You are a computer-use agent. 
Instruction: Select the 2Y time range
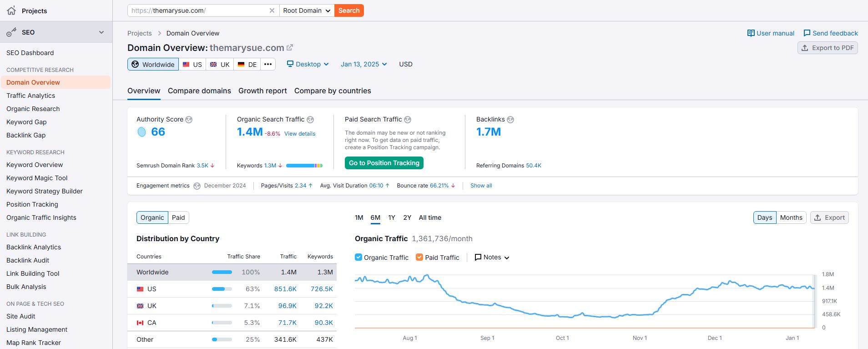(407, 217)
